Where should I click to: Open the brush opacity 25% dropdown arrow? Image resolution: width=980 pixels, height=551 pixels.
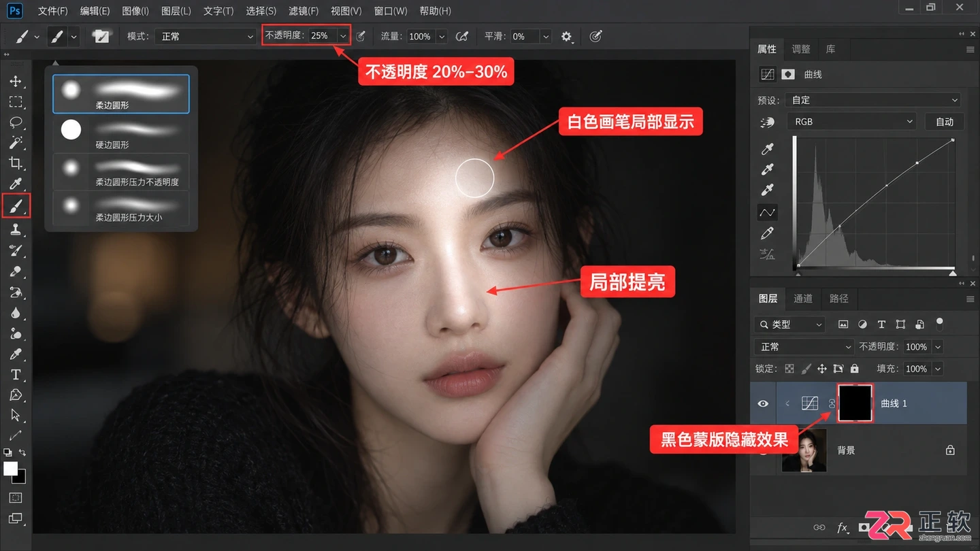(343, 36)
